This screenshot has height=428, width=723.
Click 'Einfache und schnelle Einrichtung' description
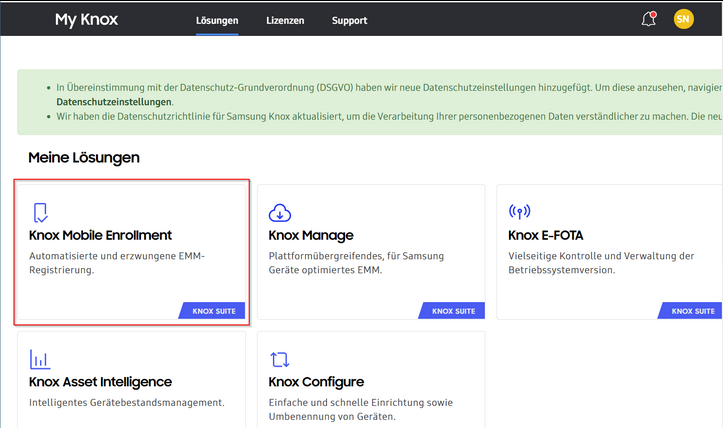pyautogui.click(x=361, y=410)
